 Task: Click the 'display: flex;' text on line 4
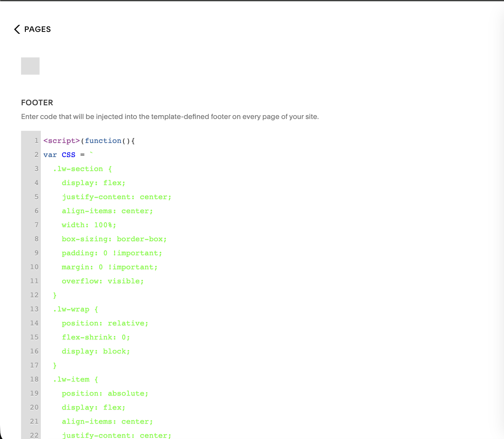coord(93,183)
